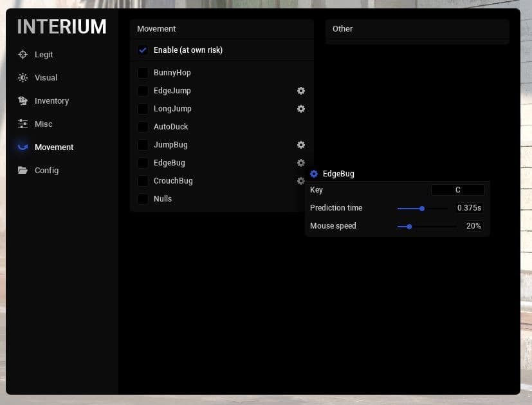Click the Inventory icon in sidebar
Screen dimensions: 532x405
click(23, 101)
